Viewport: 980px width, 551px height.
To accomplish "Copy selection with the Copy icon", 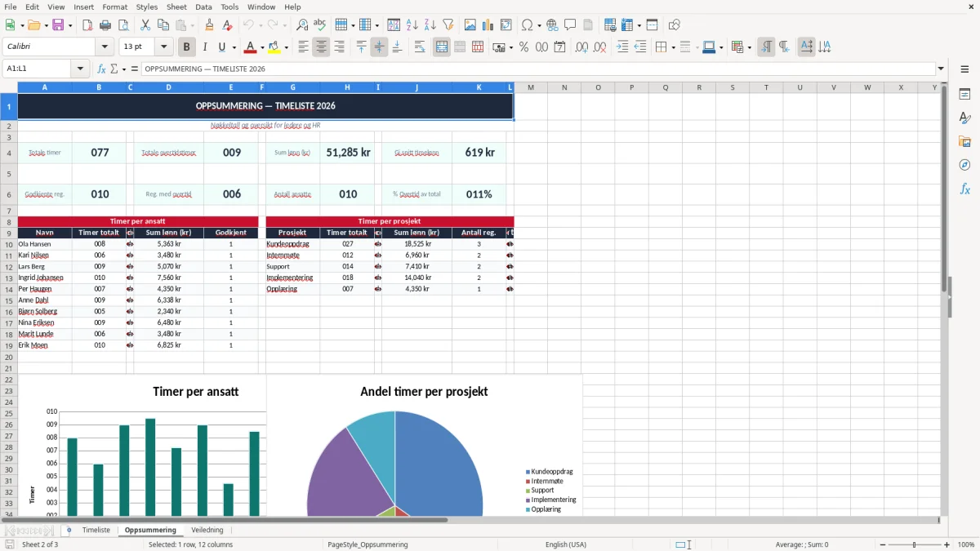I will [163, 25].
